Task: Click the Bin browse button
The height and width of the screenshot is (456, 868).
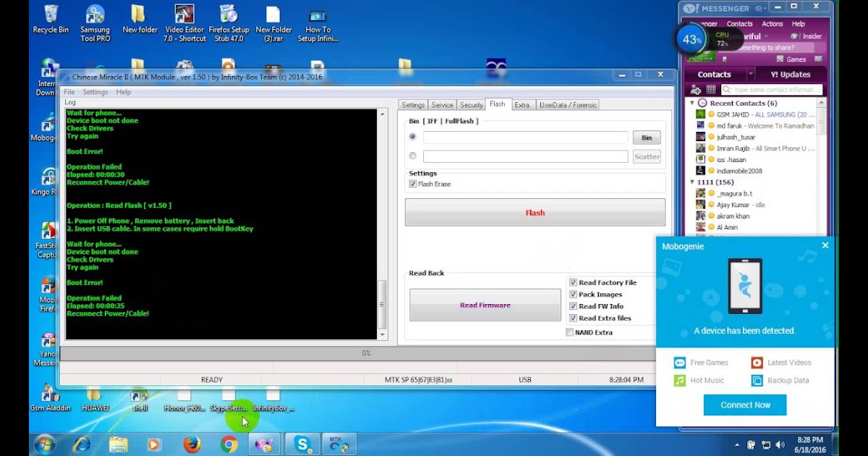Action: click(647, 138)
